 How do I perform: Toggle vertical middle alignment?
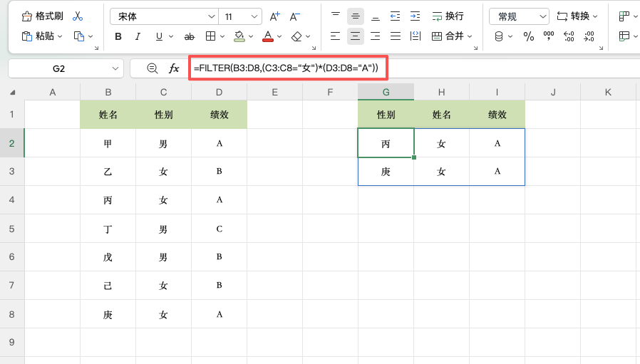[356, 16]
